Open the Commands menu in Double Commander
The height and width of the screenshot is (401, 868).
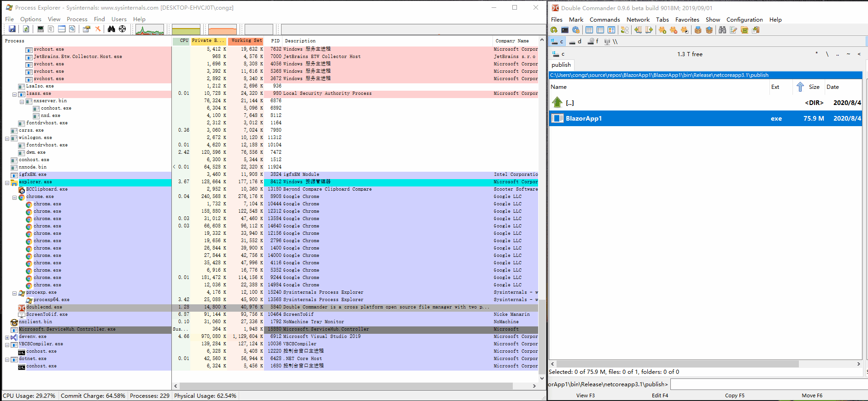click(x=604, y=20)
